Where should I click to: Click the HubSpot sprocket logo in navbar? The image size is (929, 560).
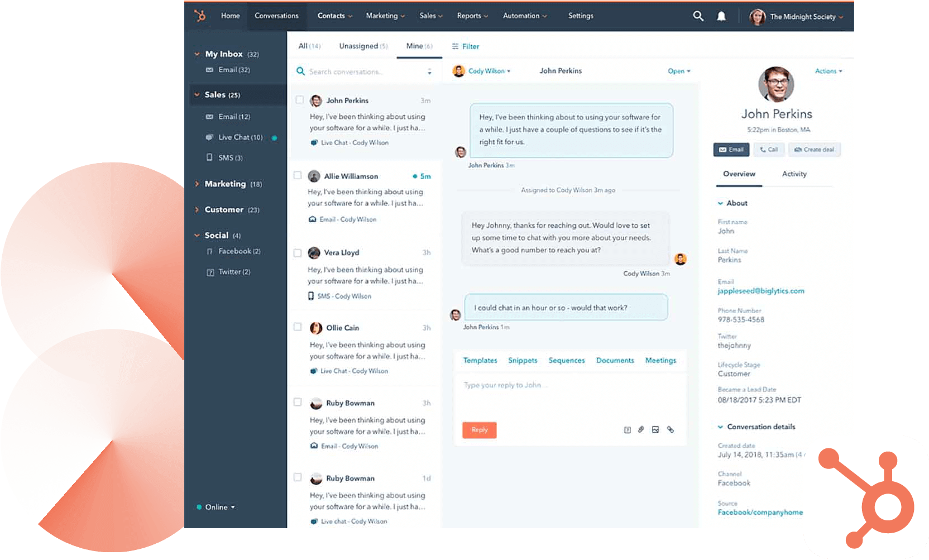pos(200,16)
